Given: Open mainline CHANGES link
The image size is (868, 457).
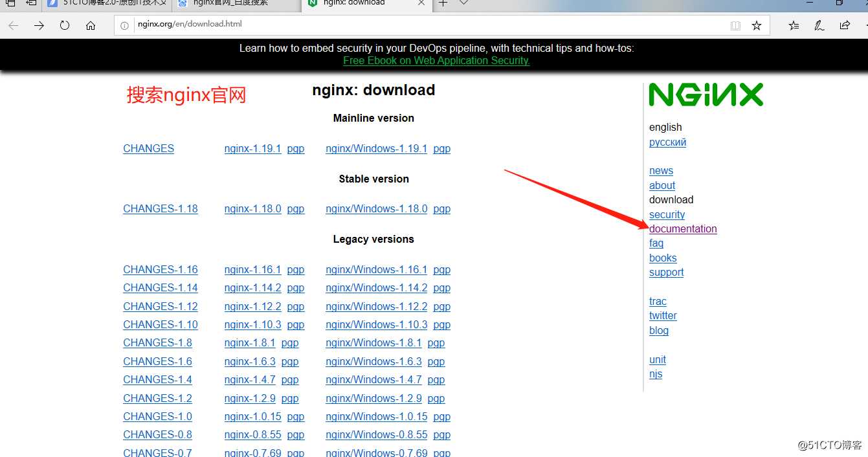Looking at the screenshot, I should [148, 148].
